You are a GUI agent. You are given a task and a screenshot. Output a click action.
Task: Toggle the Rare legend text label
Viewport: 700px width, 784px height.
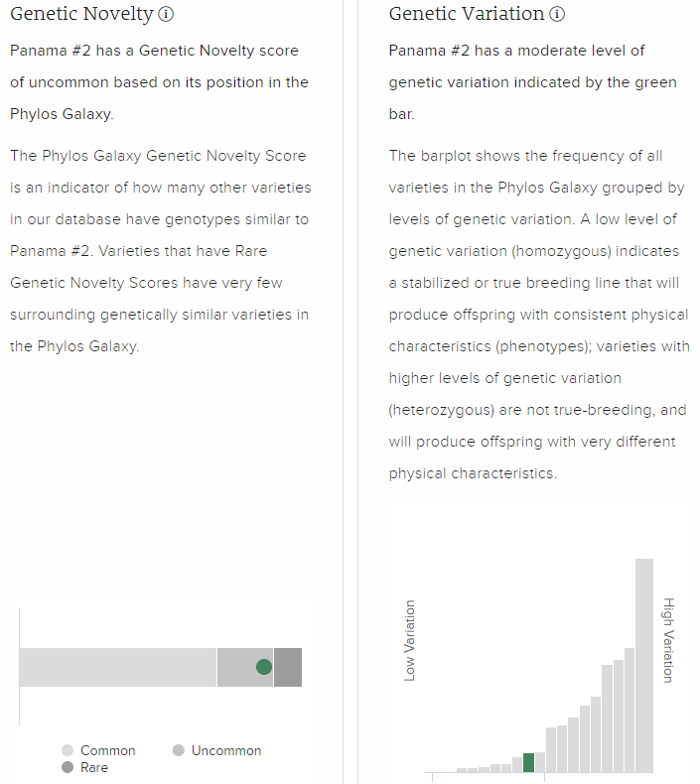[x=94, y=767]
